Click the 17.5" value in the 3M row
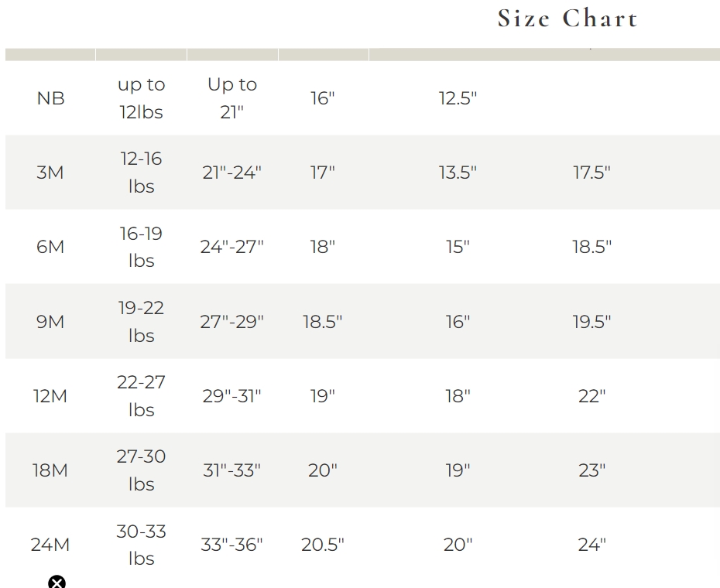 coord(591,173)
